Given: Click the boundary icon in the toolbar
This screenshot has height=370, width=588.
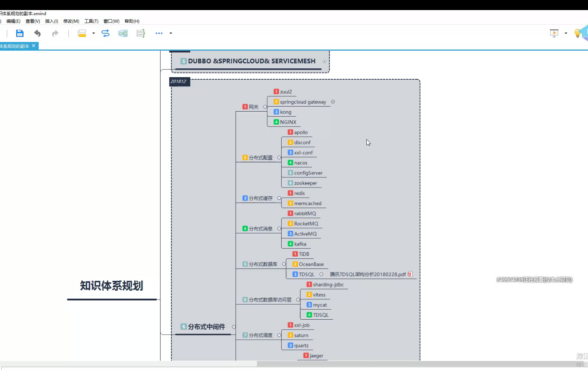Looking at the screenshot, I should [x=123, y=34].
